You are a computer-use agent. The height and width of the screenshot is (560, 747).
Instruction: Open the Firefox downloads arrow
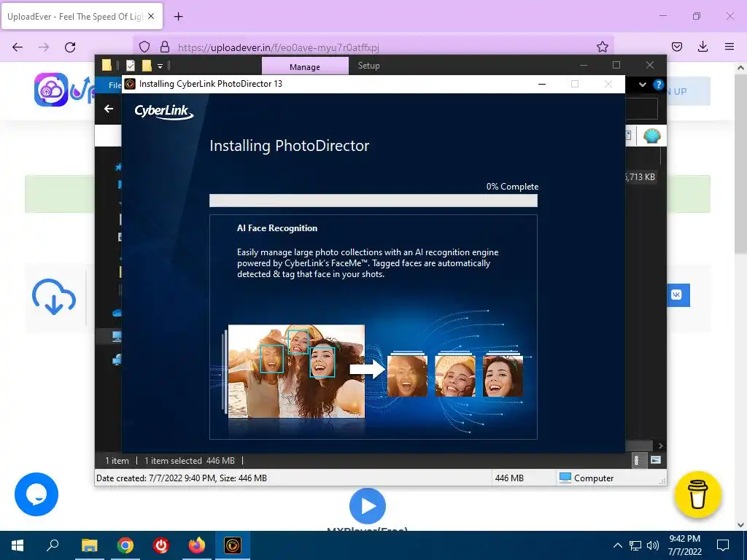click(703, 47)
